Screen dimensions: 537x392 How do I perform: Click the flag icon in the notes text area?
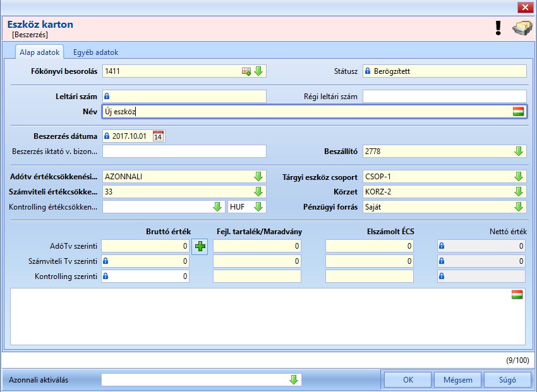(517, 295)
